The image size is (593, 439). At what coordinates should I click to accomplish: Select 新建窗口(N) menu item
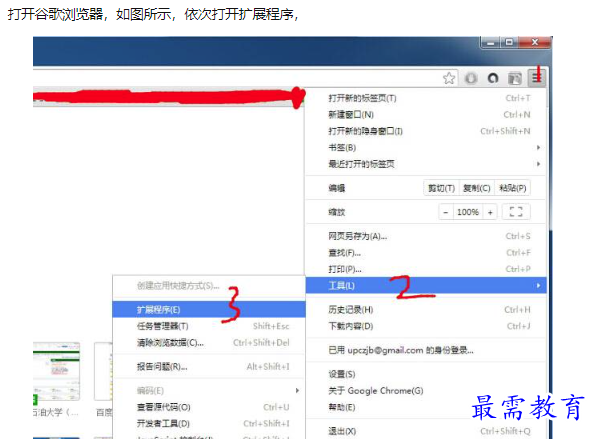425,115
